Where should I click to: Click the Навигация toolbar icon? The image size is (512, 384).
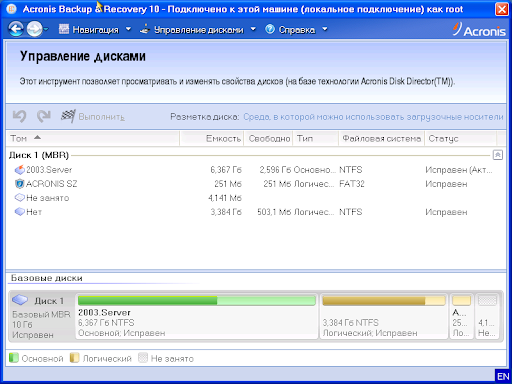tap(64, 29)
